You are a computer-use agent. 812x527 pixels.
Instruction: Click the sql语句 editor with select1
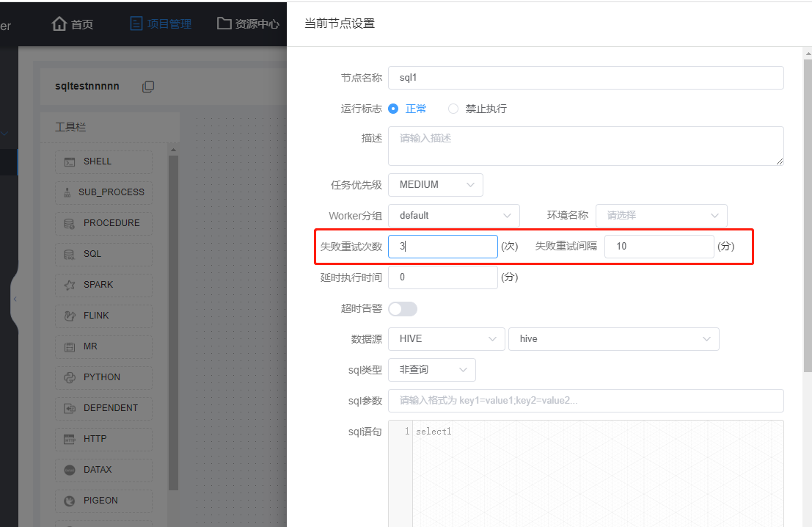tap(585, 473)
